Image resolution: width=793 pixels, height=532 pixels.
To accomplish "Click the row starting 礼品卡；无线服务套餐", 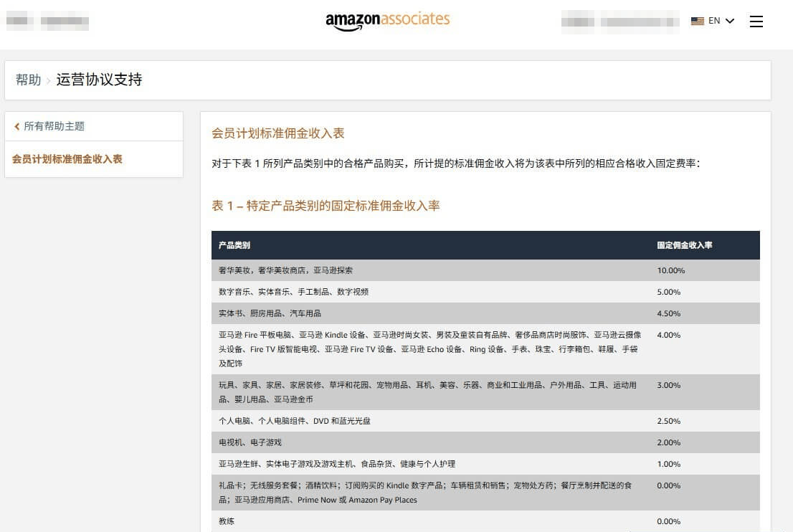I will tap(485, 493).
